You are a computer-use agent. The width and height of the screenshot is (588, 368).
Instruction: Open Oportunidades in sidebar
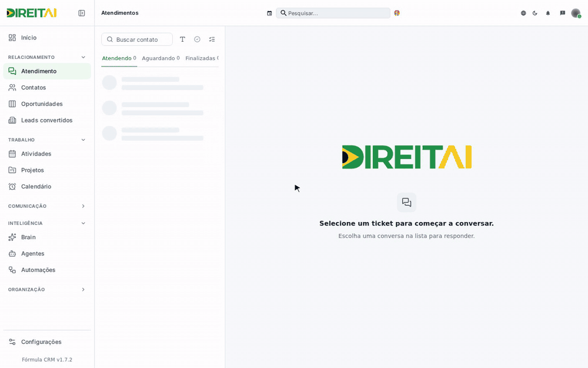(47, 104)
